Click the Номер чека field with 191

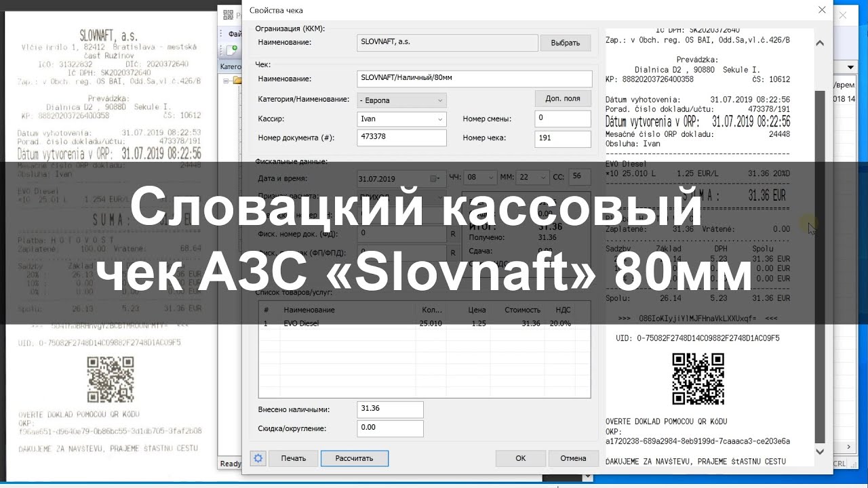click(x=562, y=138)
